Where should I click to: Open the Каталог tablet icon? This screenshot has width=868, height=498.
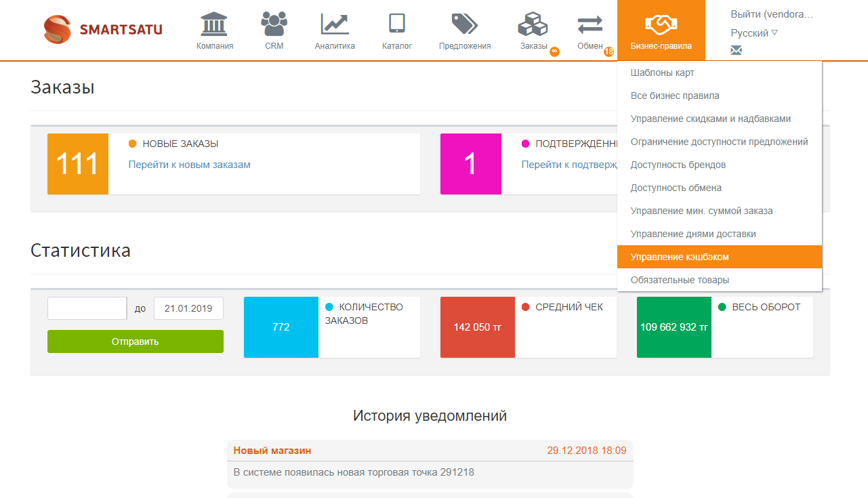[x=397, y=24]
